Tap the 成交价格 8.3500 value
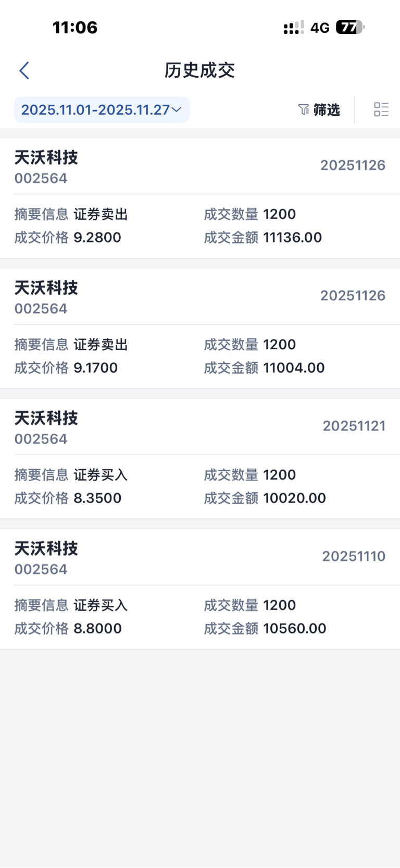Screen dimensions: 400x868 97,498
